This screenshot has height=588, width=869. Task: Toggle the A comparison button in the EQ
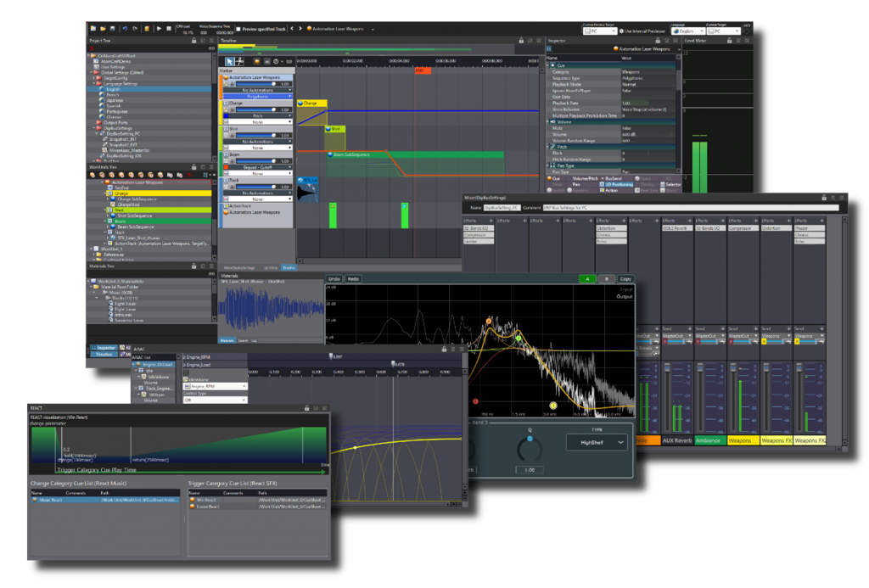coord(586,278)
